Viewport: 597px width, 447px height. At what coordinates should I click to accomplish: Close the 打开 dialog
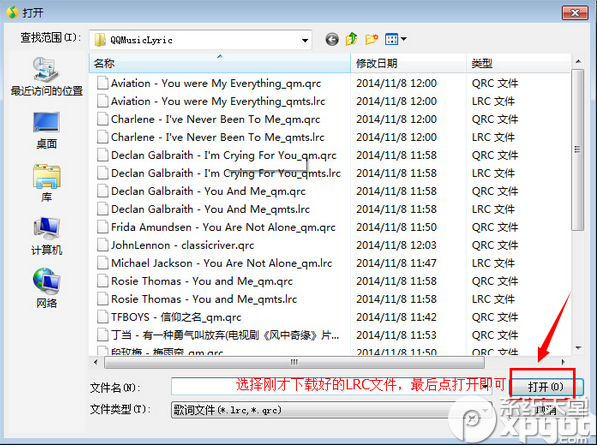point(575,13)
